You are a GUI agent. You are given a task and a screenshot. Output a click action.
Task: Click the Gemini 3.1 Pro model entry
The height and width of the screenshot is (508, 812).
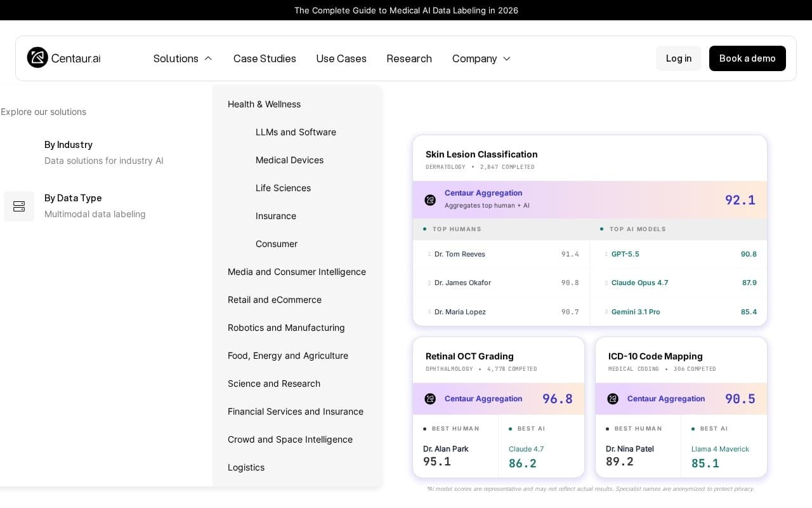click(x=636, y=312)
